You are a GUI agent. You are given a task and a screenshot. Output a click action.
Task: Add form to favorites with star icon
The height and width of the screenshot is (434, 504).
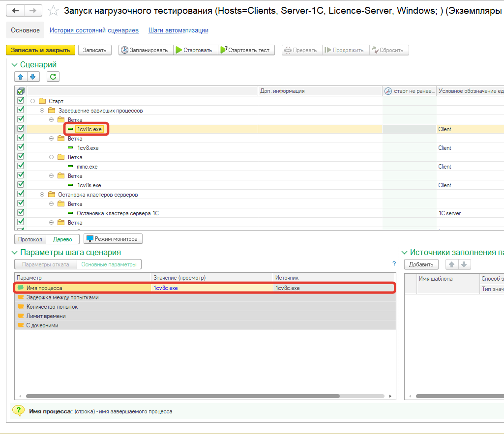pos(54,11)
